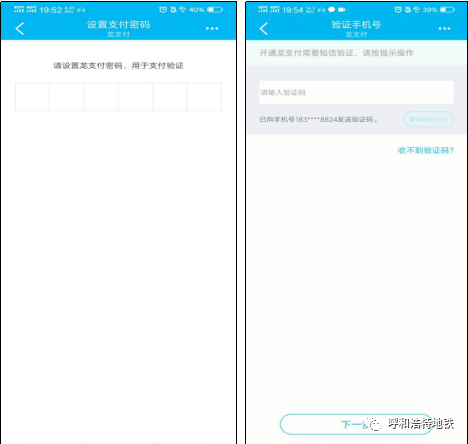
Task: Select the 设置支付密码 title text
Action: click(118, 25)
